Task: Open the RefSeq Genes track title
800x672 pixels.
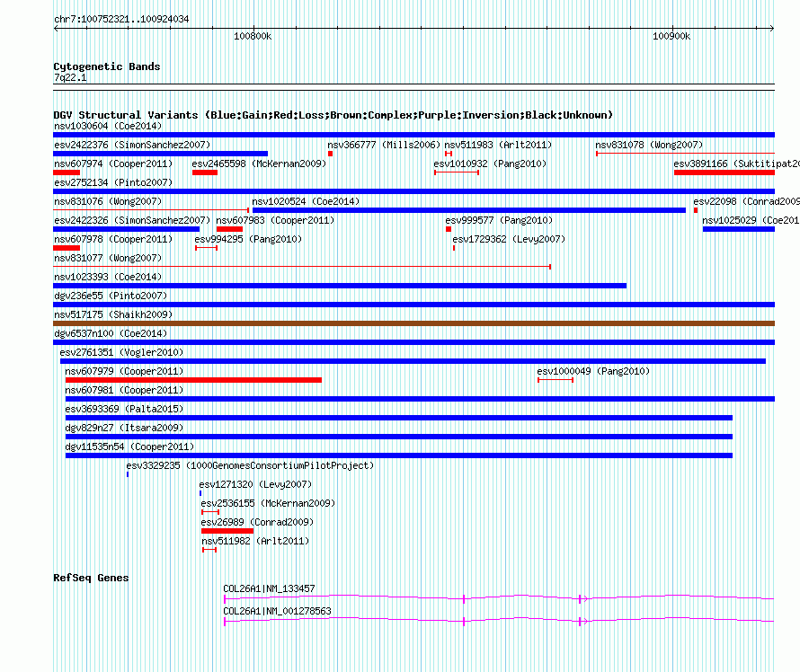Action: [91, 578]
